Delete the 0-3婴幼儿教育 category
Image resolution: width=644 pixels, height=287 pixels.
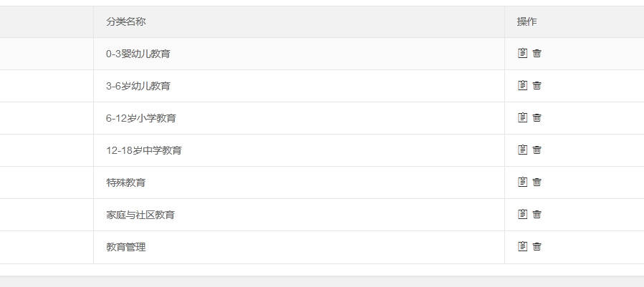(537, 54)
